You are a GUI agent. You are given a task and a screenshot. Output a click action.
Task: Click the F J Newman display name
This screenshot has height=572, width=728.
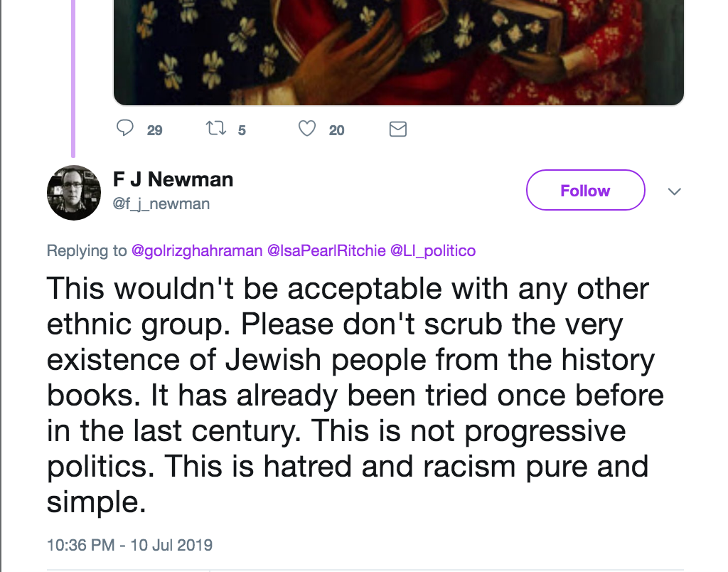coord(173,179)
